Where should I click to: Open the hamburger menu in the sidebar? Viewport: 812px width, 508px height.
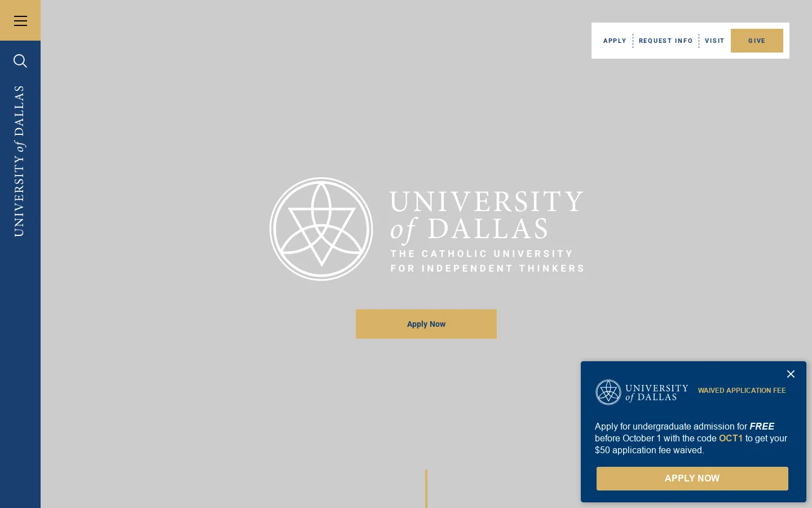pos(20,20)
